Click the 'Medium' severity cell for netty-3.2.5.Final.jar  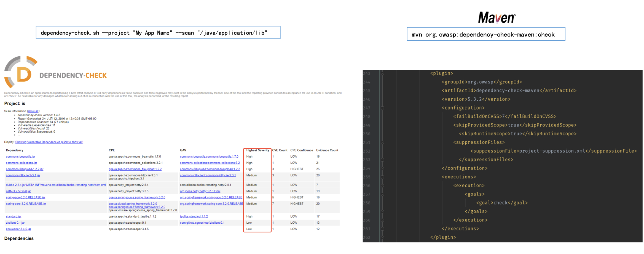(x=251, y=191)
